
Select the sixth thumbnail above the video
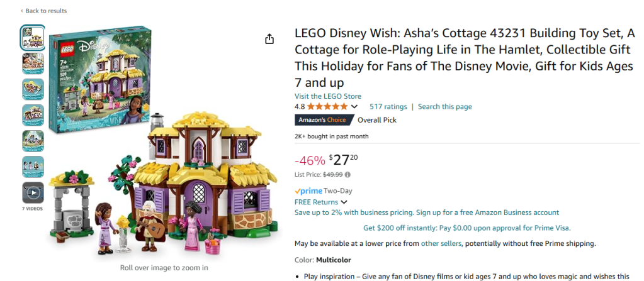[33, 167]
